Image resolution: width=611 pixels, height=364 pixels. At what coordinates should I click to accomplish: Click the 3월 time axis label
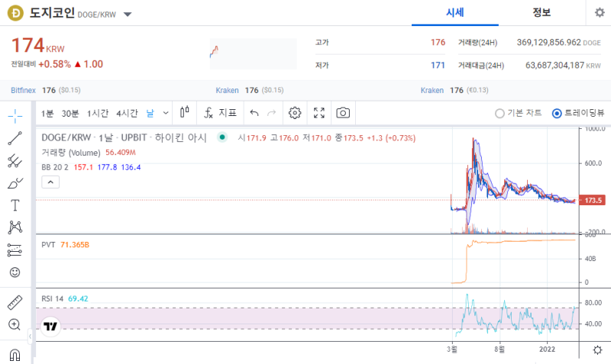452,350
